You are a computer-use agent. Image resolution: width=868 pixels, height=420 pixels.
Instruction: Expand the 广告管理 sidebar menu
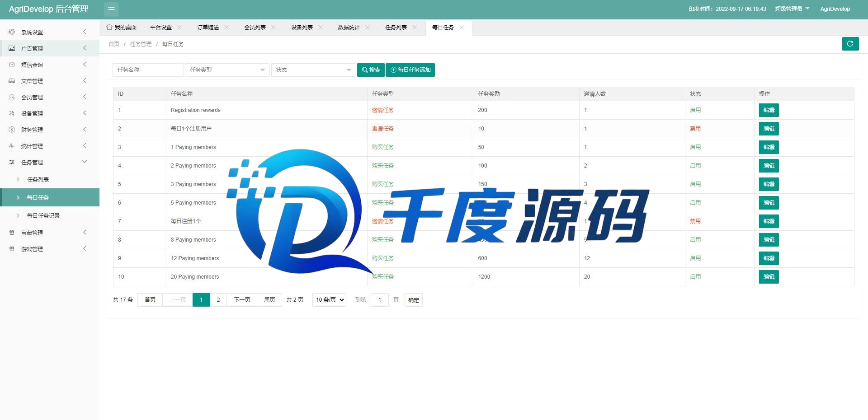pyautogui.click(x=50, y=48)
